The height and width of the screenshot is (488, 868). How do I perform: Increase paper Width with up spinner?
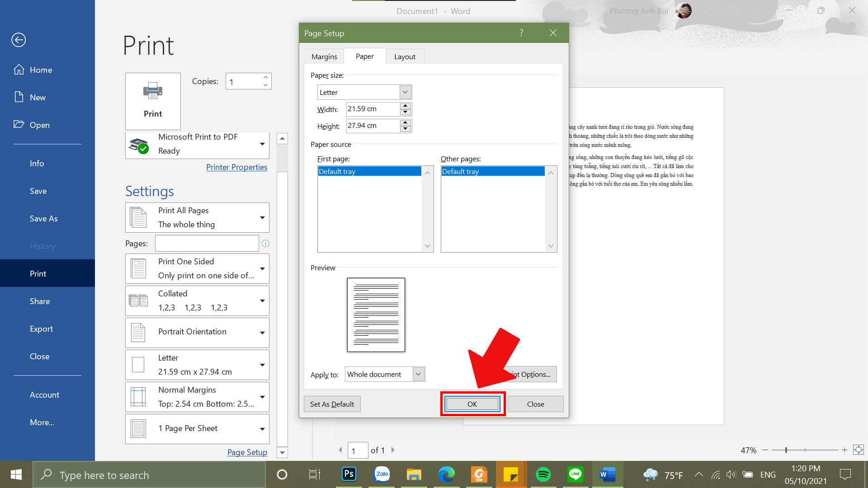pos(406,106)
